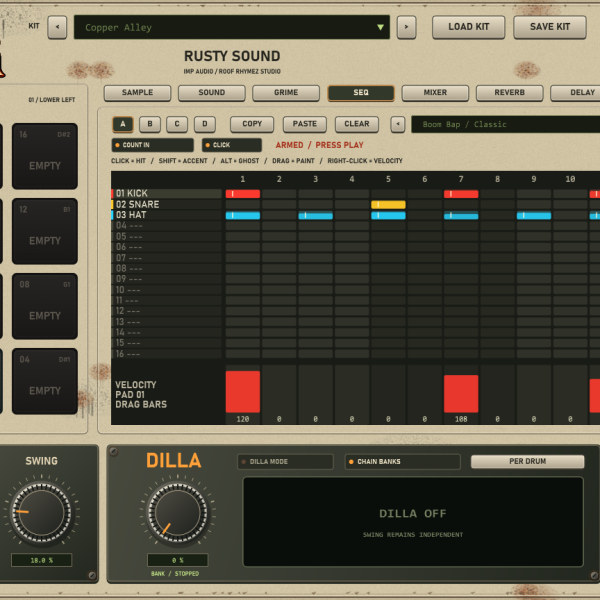Go to previous pattern preset arrow
Viewport: 600px width, 600px height.
398,124
